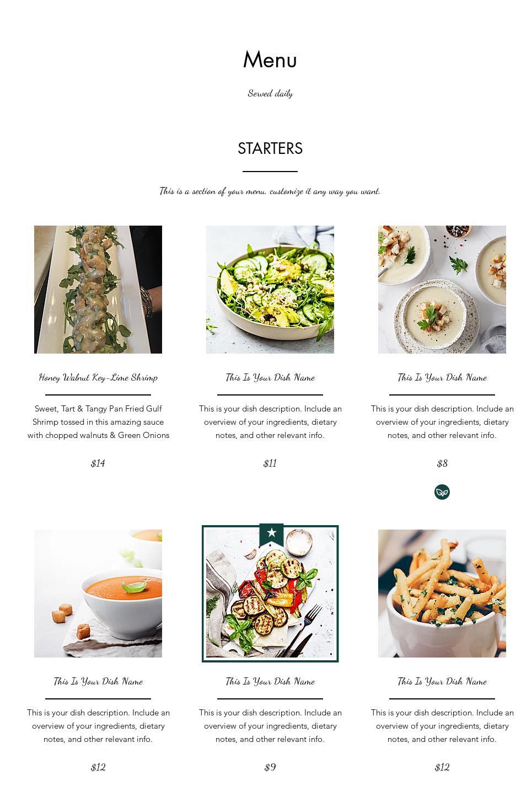Click the shrimp dish description text
Screen dimensions: 532x807
pos(98,422)
